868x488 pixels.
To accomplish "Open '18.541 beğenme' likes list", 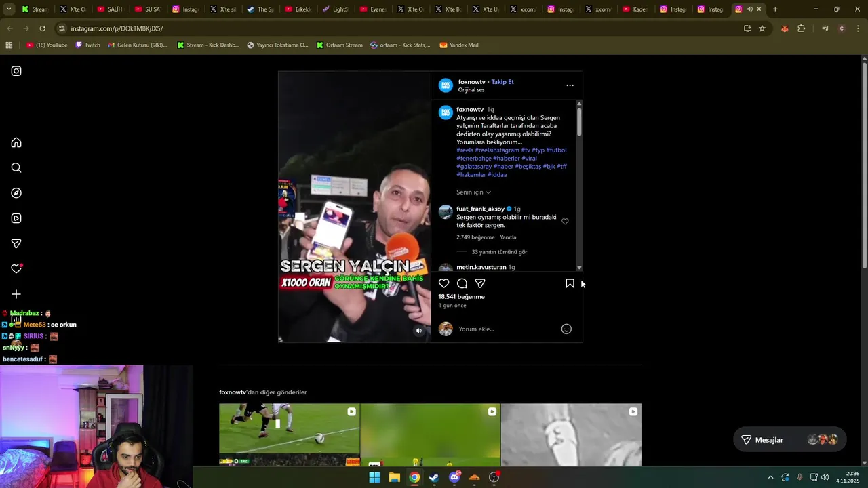I will [461, 297].
